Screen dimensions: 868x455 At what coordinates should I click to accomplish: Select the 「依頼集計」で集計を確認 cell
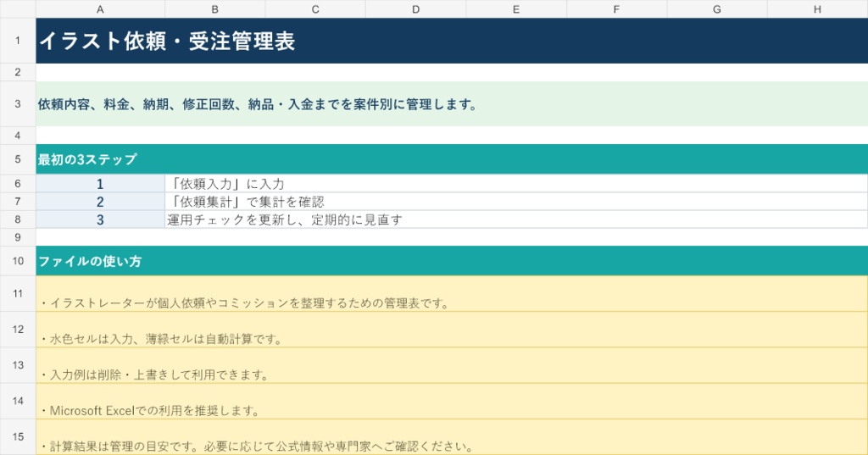point(516,202)
